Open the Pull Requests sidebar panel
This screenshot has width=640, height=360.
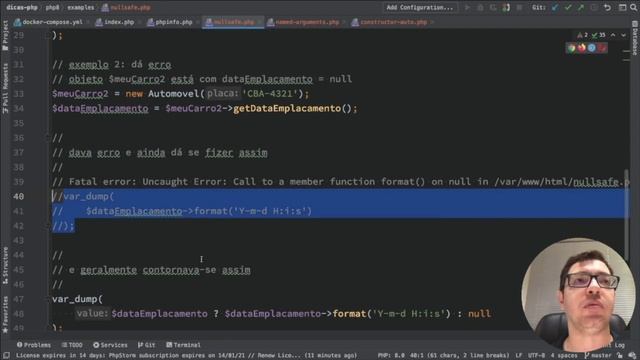5,89
